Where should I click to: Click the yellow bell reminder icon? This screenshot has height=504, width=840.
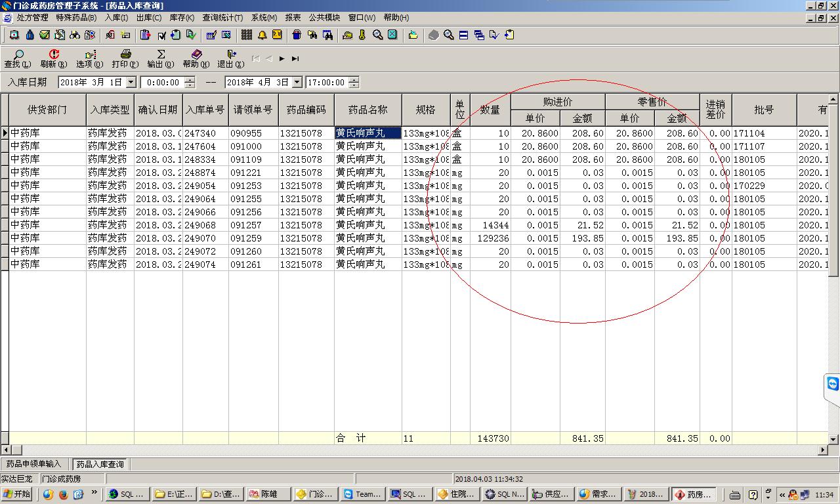coord(262,35)
